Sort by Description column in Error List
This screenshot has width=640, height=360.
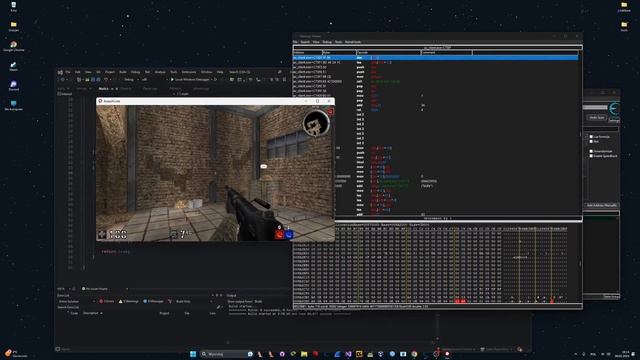coord(93,313)
